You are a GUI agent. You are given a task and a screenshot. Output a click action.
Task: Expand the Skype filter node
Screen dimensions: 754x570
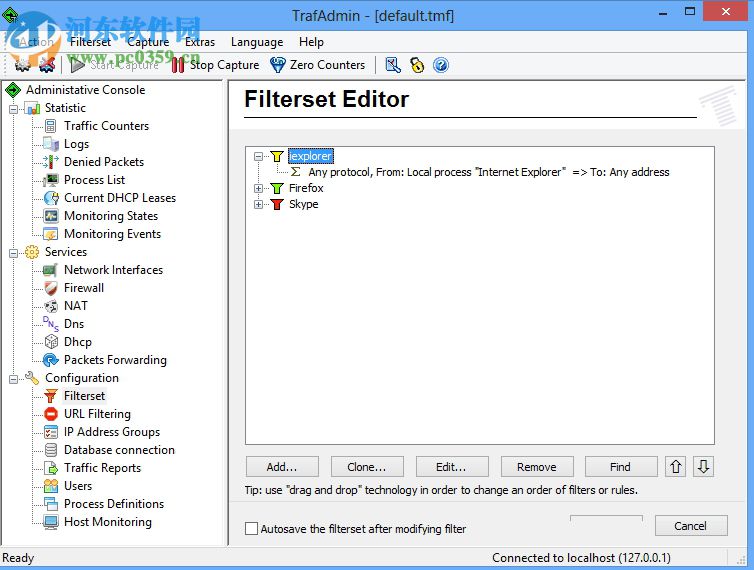coord(258,204)
